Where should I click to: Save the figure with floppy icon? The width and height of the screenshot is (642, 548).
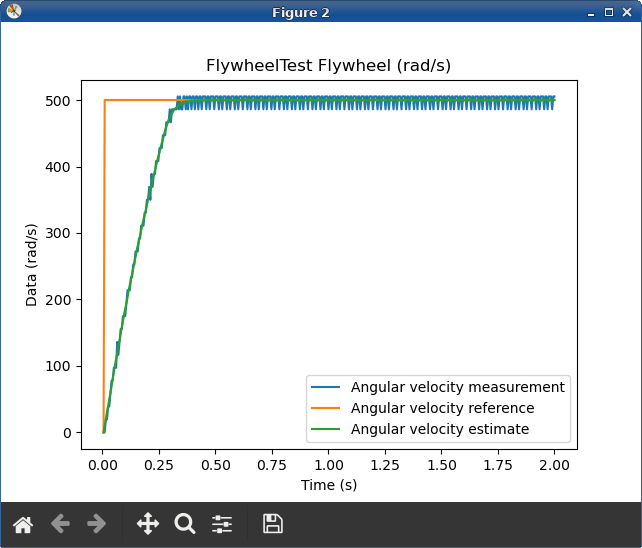[273, 524]
